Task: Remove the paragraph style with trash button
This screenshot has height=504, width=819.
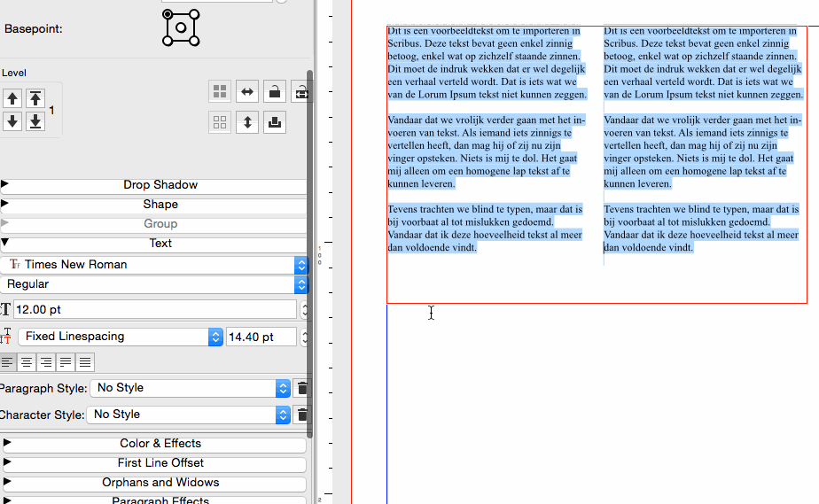Action: click(x=302, y=388)
